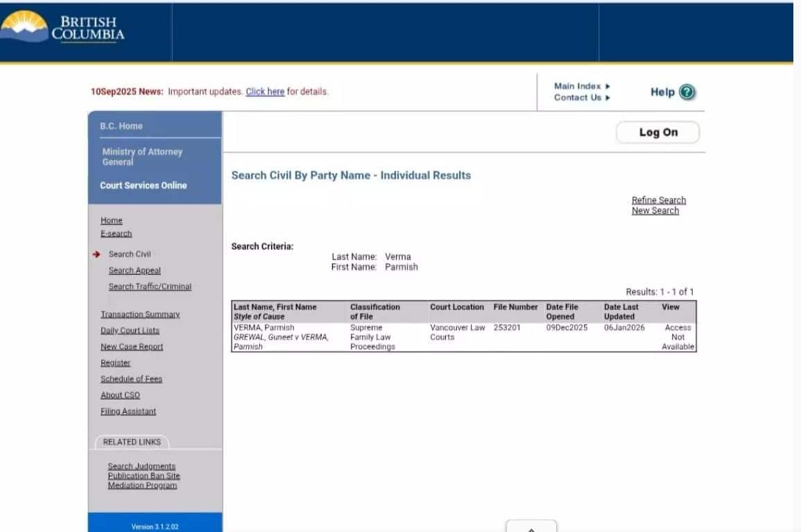The image size is (801, 532).
Task: Open Schedule of Fees
Action: [x=131, y=379]
